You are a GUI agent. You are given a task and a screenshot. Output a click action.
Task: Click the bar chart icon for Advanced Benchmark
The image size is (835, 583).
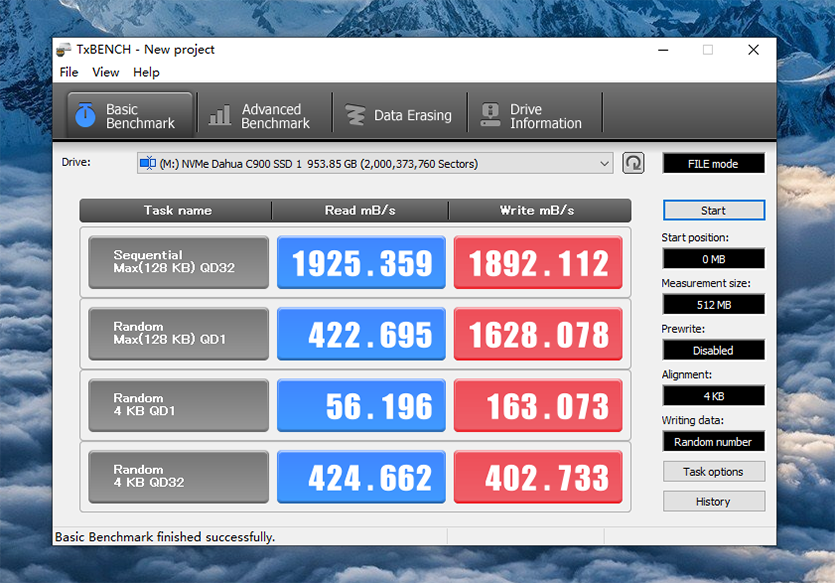click(220, 116)
